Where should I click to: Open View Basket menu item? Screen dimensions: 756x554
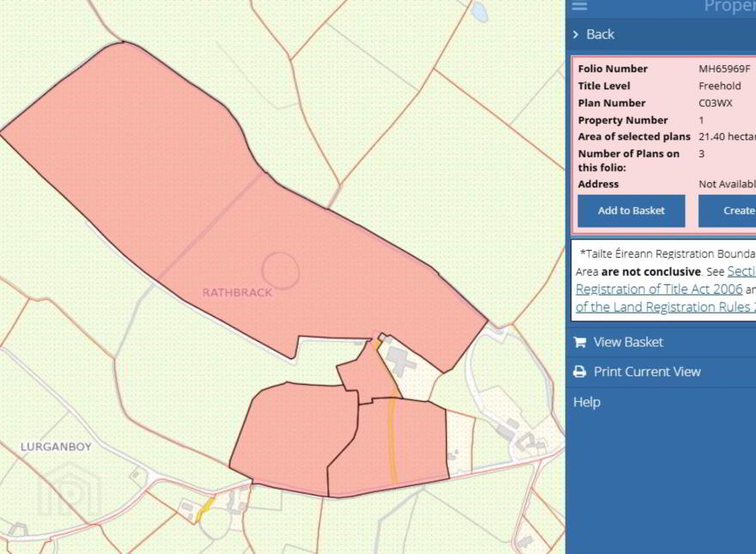[x=628, y=343]
